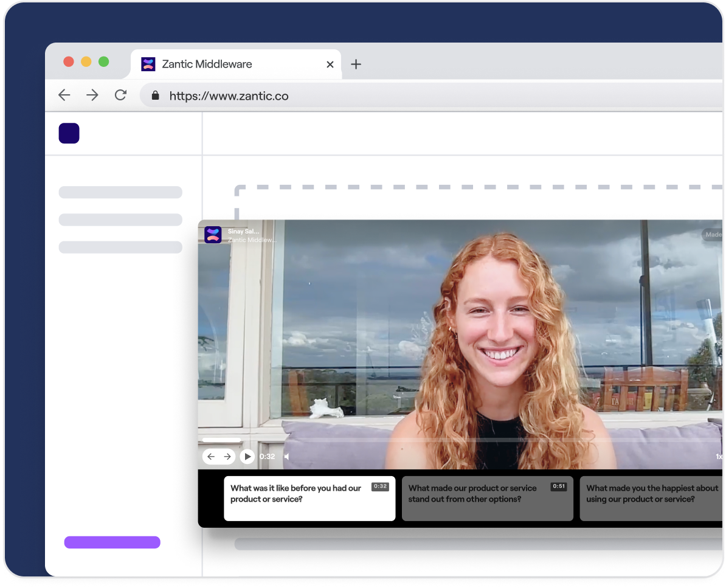This screenshot has width=726, height=588.
Task: Select the previous question arrow in the player
Action: pos(210,456)
